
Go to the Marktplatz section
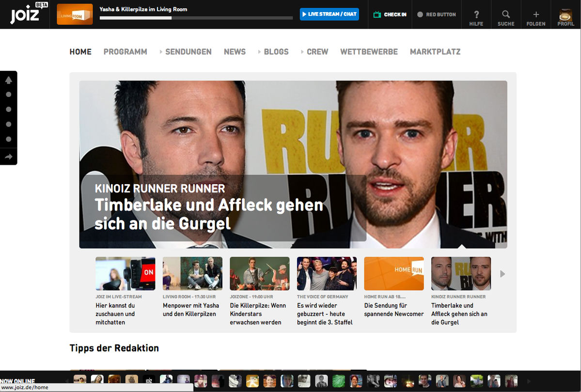tap(435, 52)
